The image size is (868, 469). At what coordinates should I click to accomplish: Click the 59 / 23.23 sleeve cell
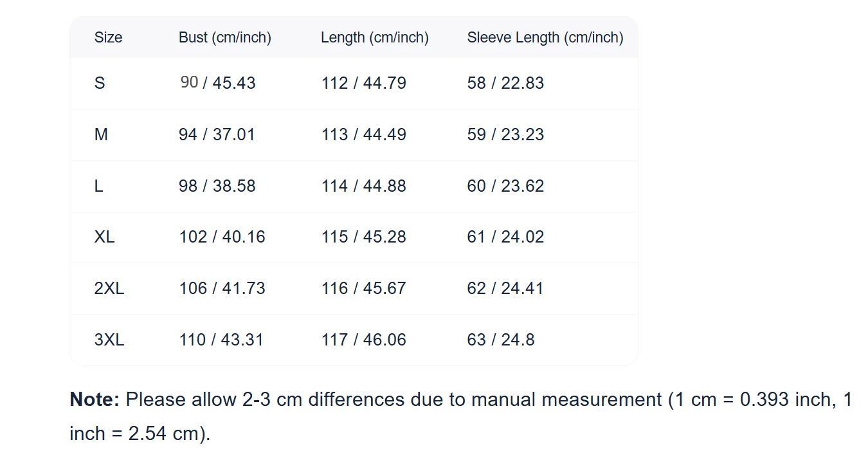tap(505, 134)
